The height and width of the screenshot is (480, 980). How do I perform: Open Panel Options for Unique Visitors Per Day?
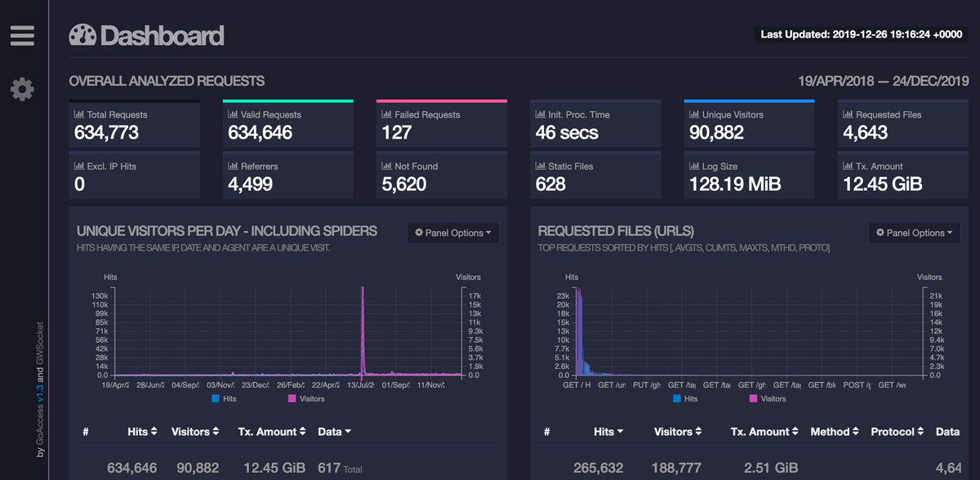(452, 233)
